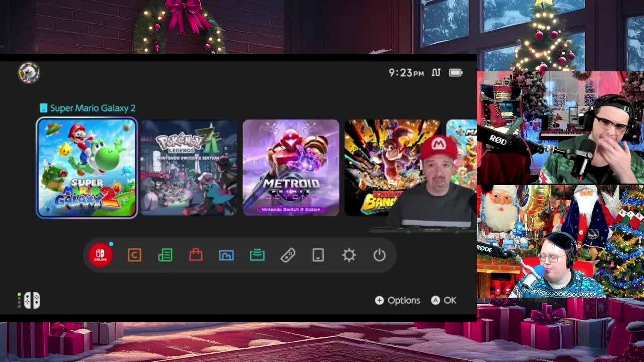Viewport: 644px width, 362px height.
Task: Click the 9:23 PM clock
Action: pyautogui.click(x=406, y=73)
